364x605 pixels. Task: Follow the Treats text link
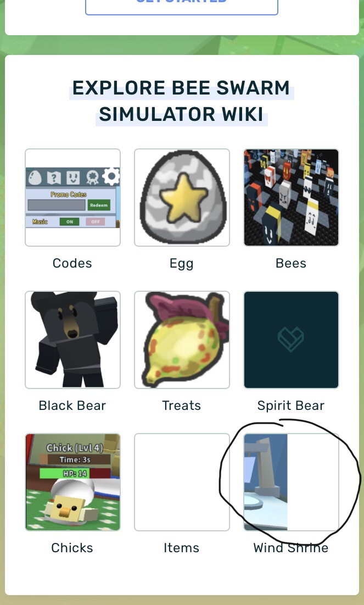[x=182, y=406]
